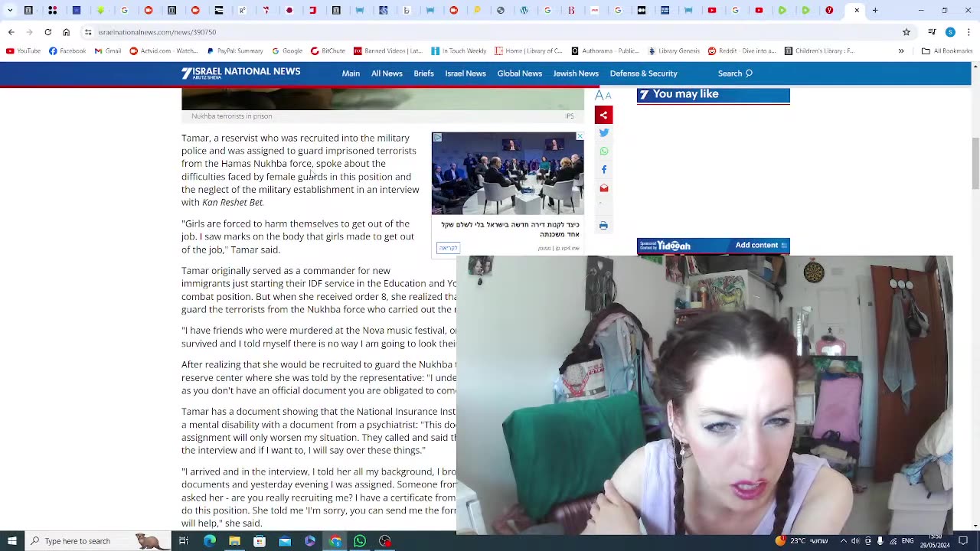Open BitChute bookmark
Viewport: 980px width, 551px height.
pyautogui.click(x=328, y=51)
